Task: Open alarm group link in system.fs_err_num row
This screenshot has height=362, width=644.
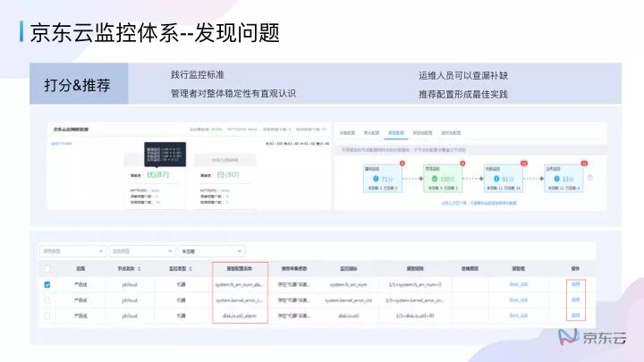Action: coord(518,284)
